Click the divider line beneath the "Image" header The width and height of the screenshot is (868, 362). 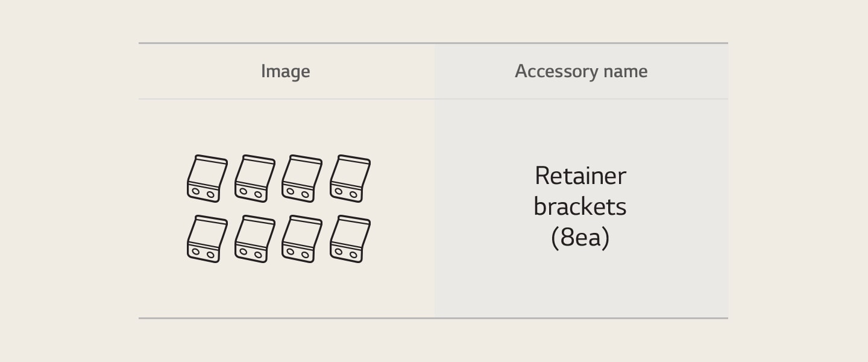point(286,99)
